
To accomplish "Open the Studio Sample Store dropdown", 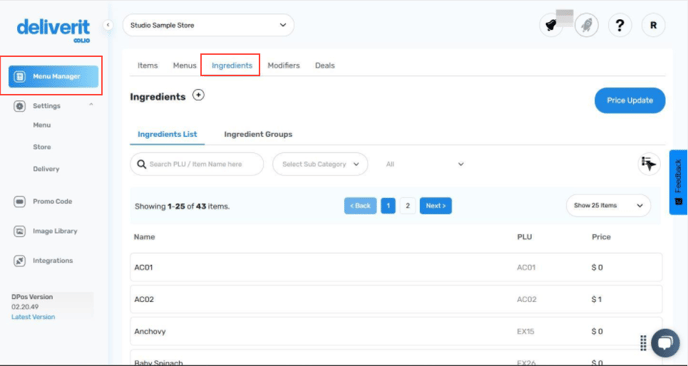I will pos(208,25).
